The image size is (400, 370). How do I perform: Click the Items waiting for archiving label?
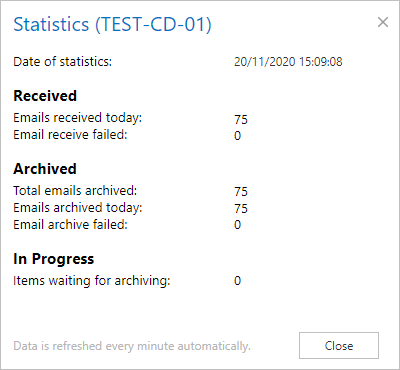pos(92,281)
